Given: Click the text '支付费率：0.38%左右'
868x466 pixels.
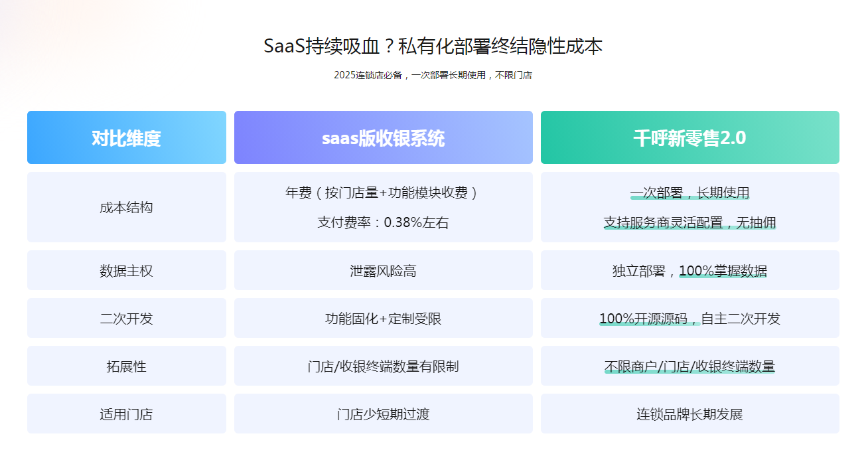Looking at the screenshot, I should pos(384,222).
